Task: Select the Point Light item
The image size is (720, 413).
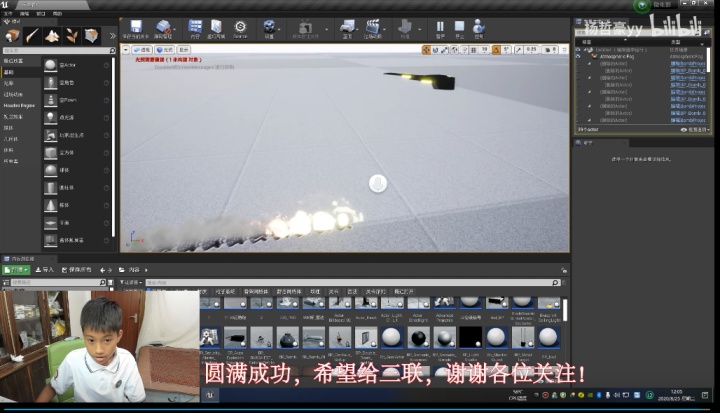Action: coord(76,118)
